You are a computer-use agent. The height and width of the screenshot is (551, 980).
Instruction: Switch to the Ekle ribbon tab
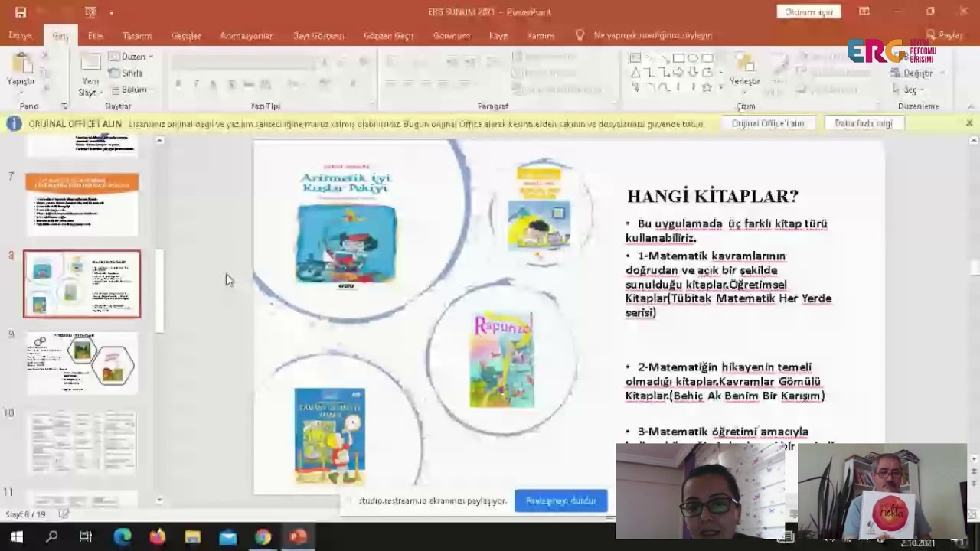(96, 36)
